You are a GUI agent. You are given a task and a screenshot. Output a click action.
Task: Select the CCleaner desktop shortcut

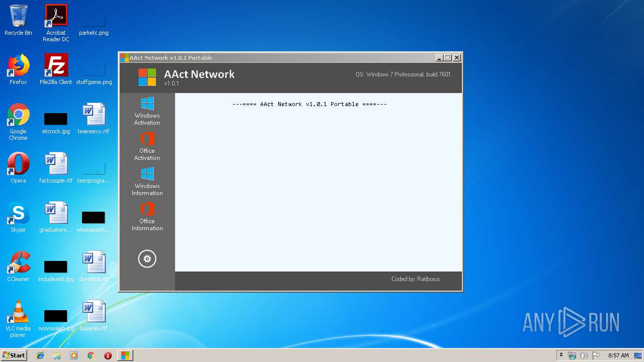(18, 266)
